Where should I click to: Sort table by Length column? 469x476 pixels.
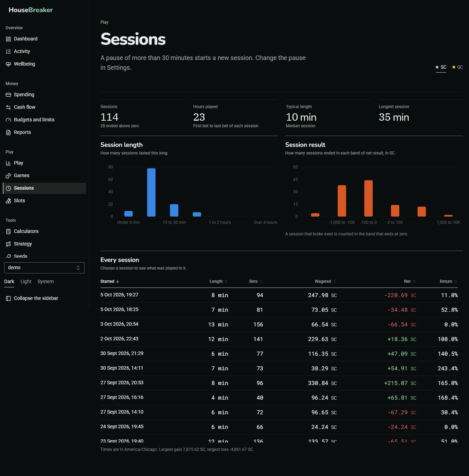click(218, 281)
